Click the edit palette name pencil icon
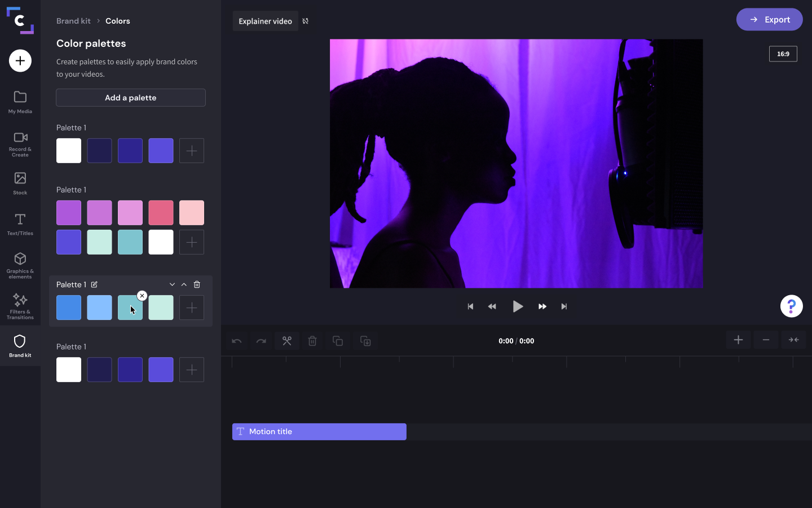 point(94,284)
